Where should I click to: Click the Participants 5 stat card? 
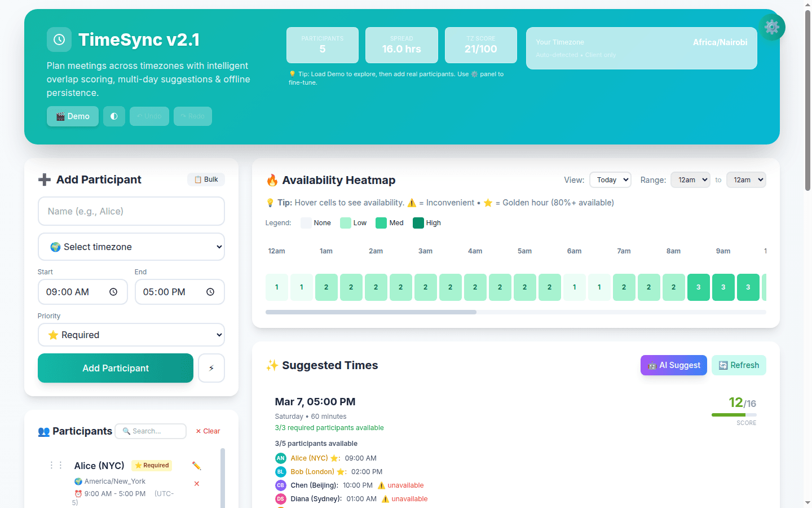[323, 45]
